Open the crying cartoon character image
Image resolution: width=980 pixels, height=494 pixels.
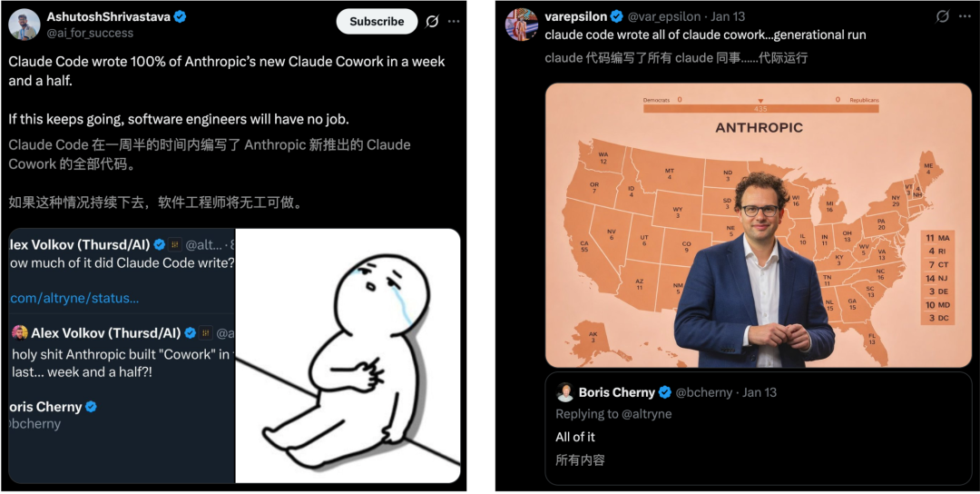(348, 356)
